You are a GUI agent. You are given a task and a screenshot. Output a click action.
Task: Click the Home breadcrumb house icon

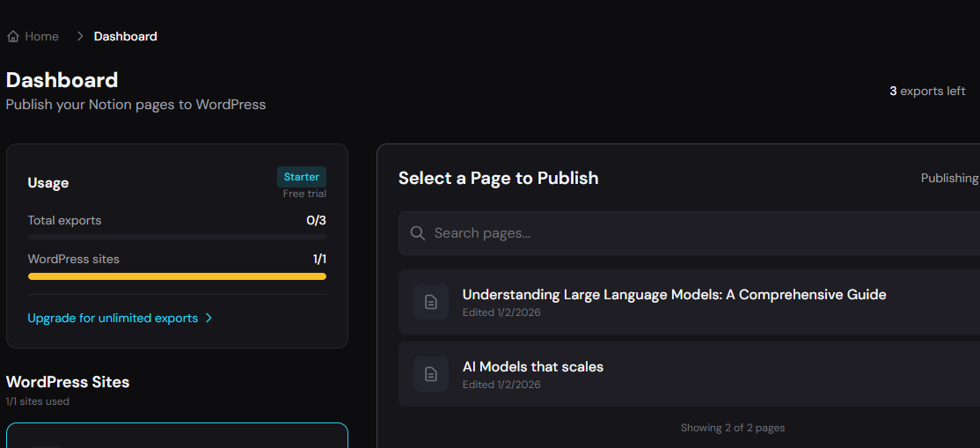12,36
